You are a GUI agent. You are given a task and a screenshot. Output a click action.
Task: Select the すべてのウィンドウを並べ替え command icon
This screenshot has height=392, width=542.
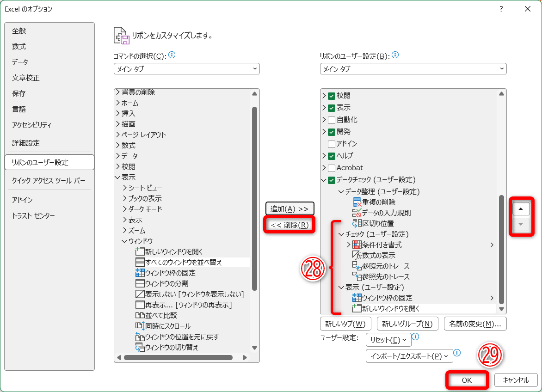point(140,262)
